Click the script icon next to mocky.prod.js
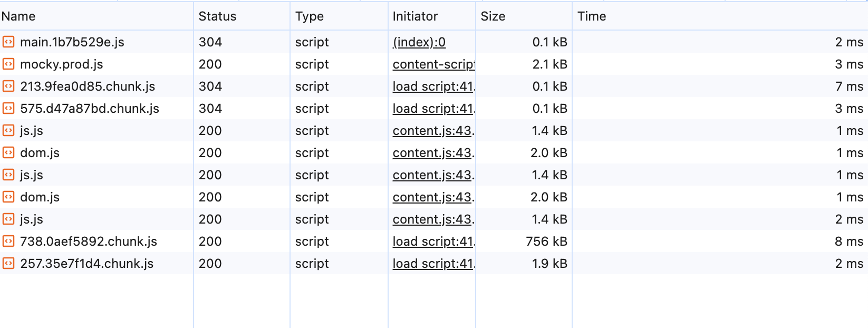Screen dimensions: 868x328 (x=8, y=64)
